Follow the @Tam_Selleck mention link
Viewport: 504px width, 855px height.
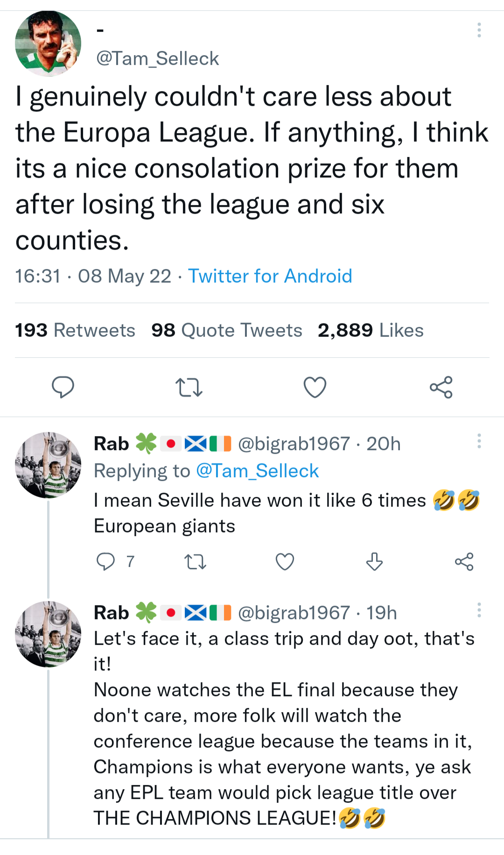[257, 471]
